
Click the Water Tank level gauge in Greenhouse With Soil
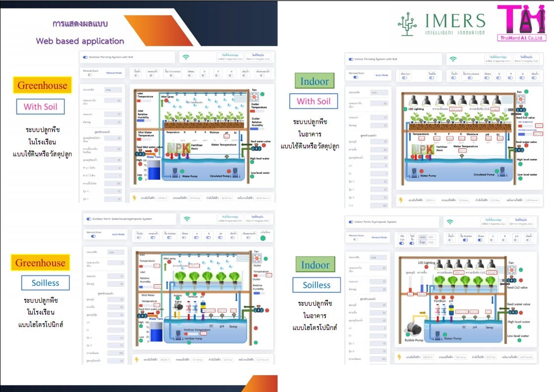pos(154,170)
